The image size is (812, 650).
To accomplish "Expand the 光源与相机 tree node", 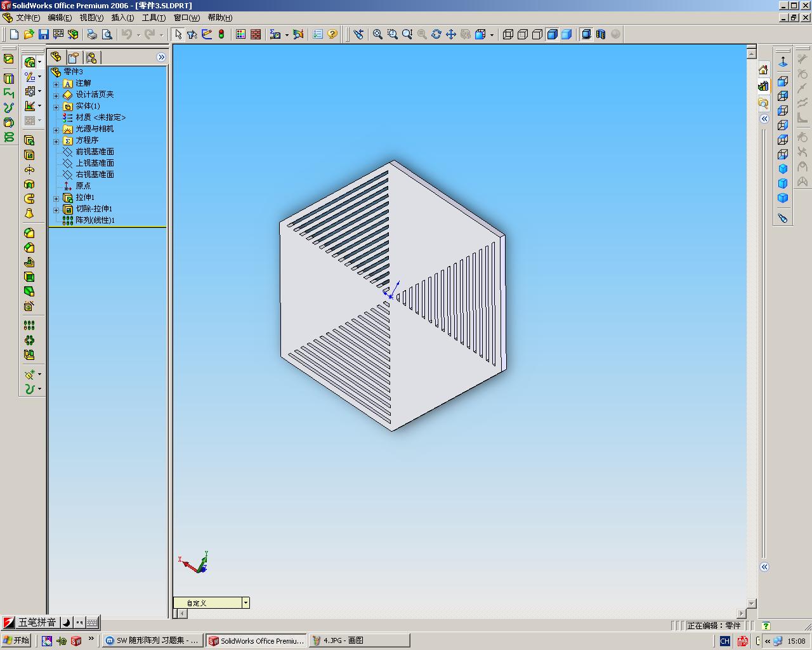I will [56, 129].
